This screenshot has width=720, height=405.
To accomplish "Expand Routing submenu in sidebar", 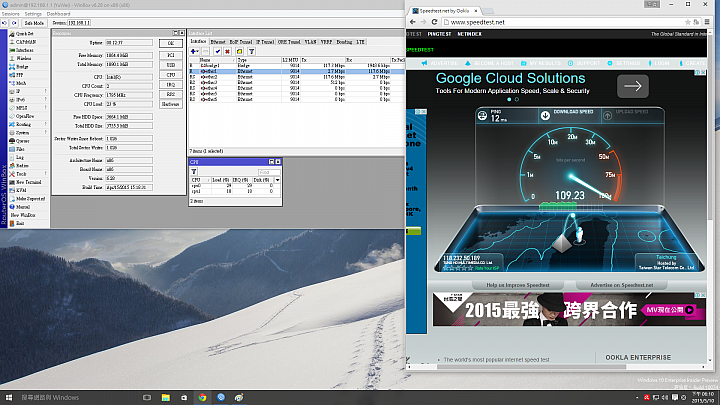I will coord(45,124).
